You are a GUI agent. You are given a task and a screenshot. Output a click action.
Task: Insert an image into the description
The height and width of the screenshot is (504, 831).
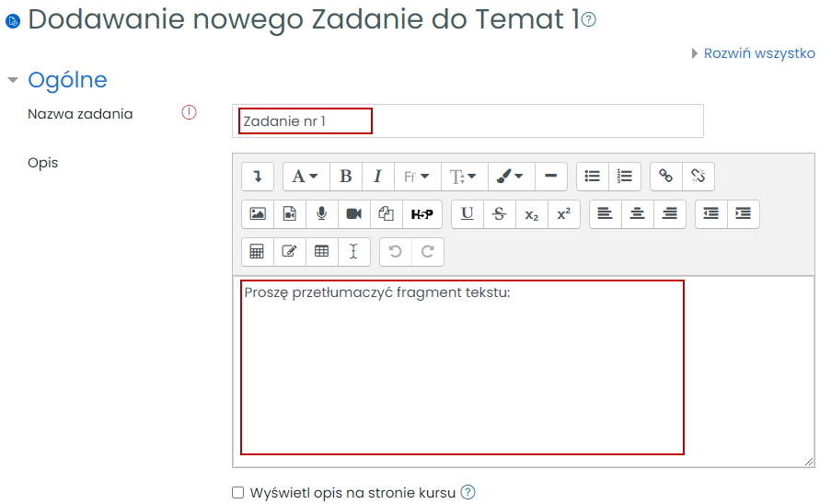point(258,213)
